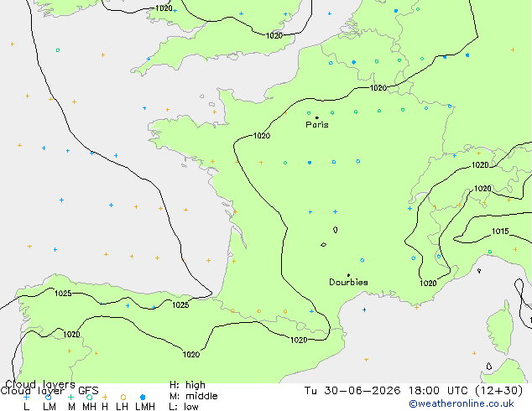Click the black dot marking Dourbies
532x411 pixels.
tap(348, 275)
